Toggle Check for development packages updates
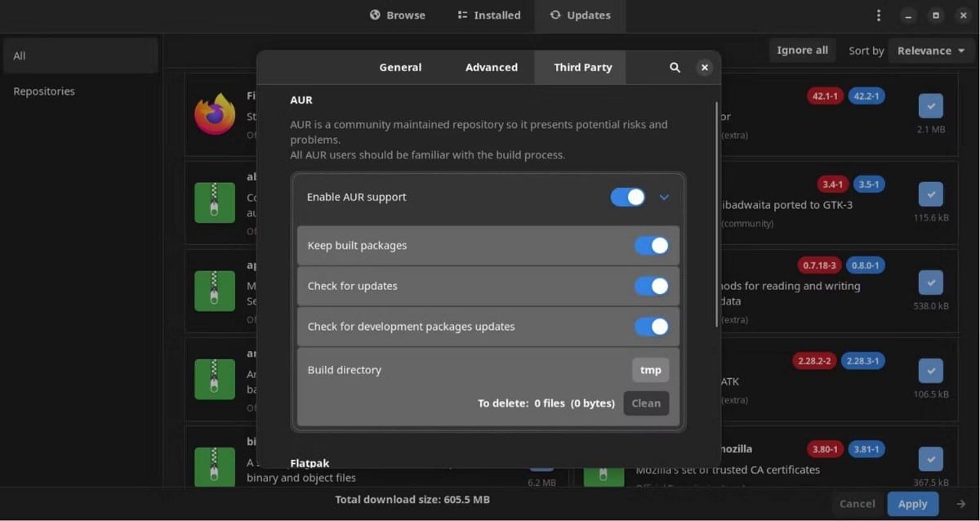Viewport: 980px width, 521px height. click(651, 326)
